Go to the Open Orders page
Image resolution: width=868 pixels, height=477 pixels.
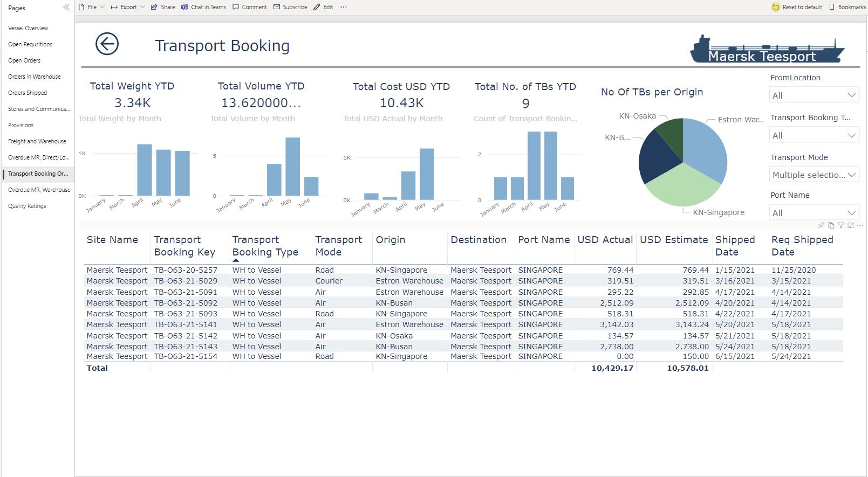pyautogui.click(x=37, y=60)
